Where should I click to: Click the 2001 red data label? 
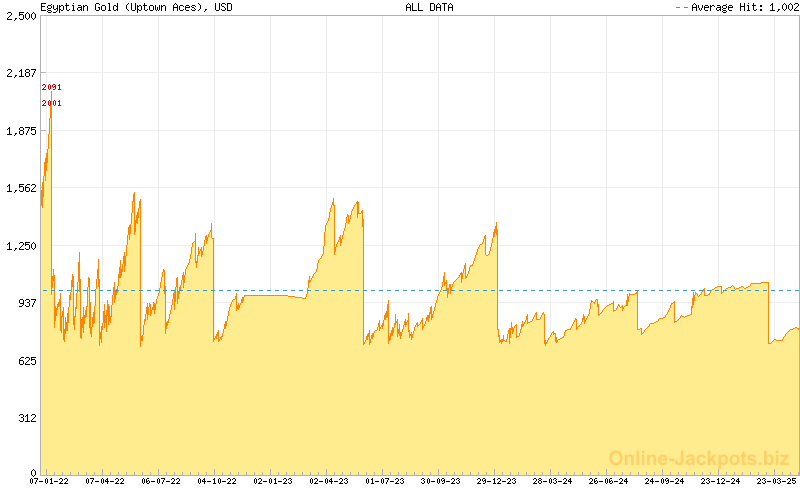52,103
